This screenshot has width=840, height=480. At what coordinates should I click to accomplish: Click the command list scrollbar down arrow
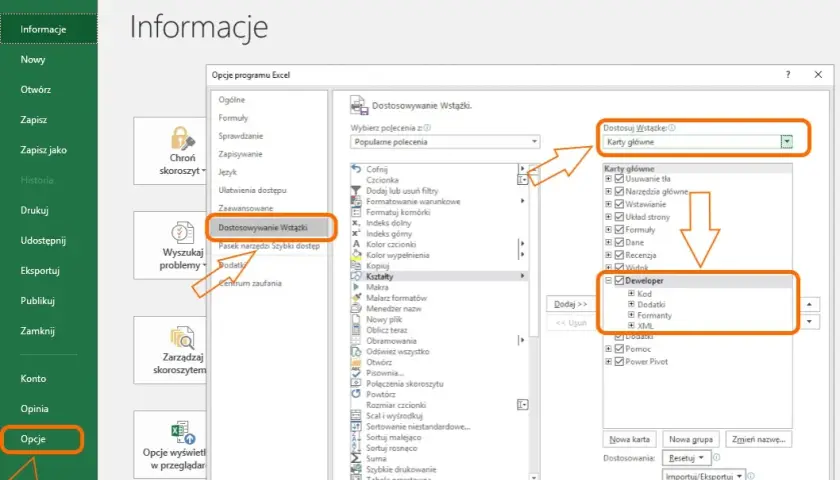[x=534, y=476]
